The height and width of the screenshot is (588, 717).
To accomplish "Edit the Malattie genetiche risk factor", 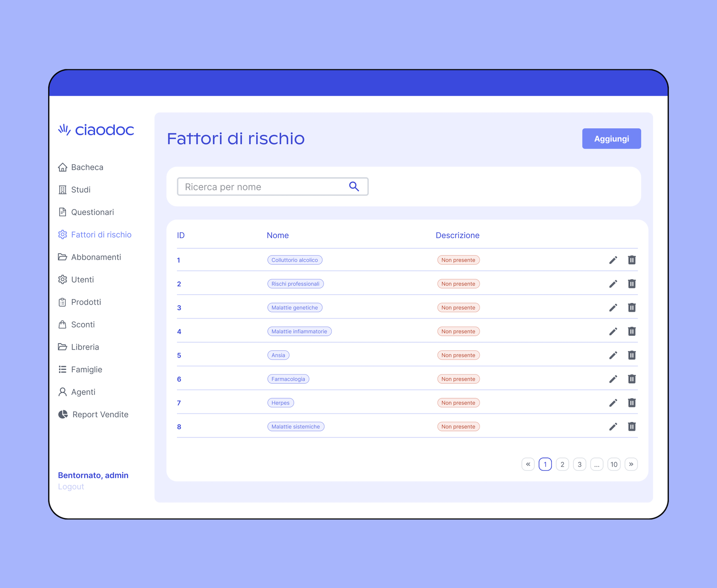I will [x=613, y=308].
